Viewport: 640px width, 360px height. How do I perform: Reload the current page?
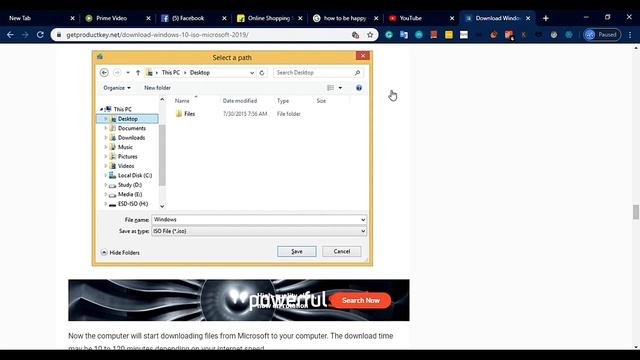(x=40, y=35)
